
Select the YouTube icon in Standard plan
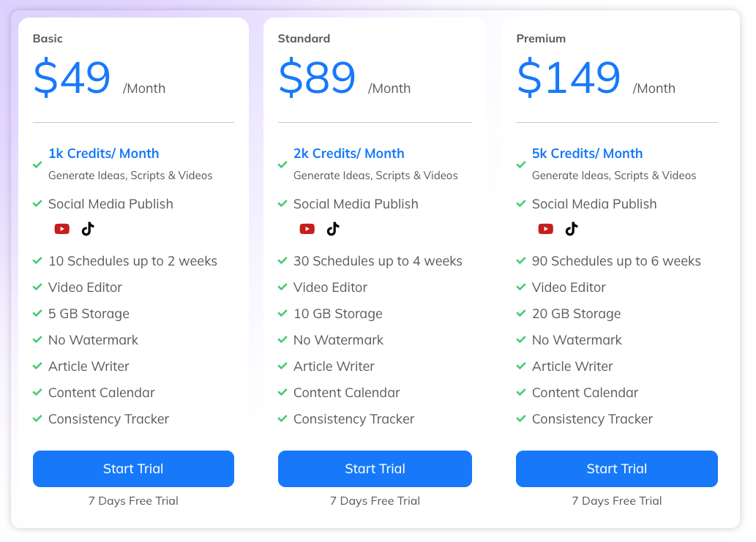307,228
